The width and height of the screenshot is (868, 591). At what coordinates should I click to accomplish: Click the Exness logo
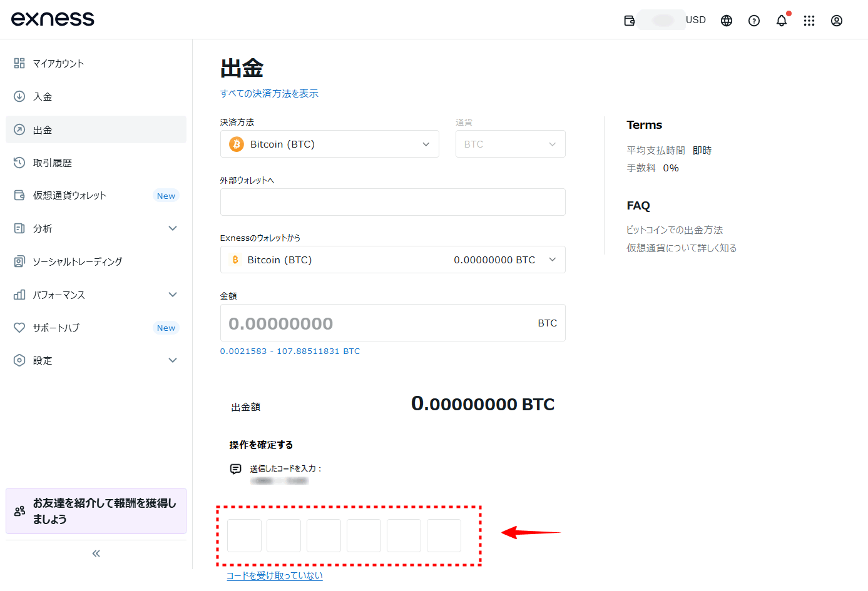coord(53,19)
